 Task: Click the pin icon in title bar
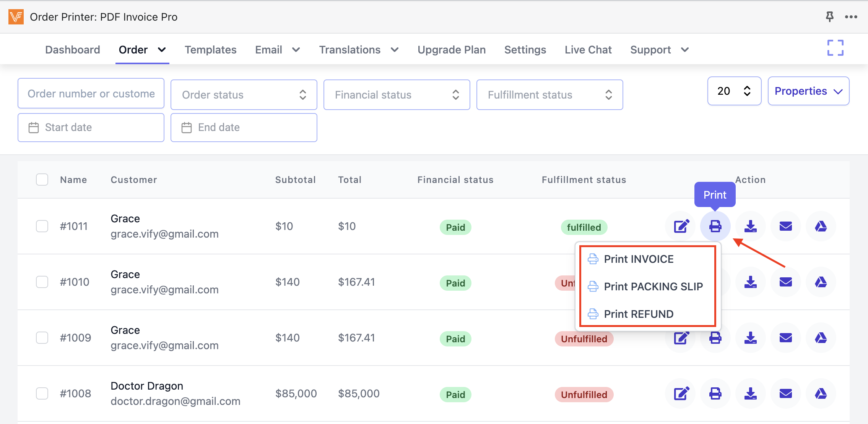point(829,16)
